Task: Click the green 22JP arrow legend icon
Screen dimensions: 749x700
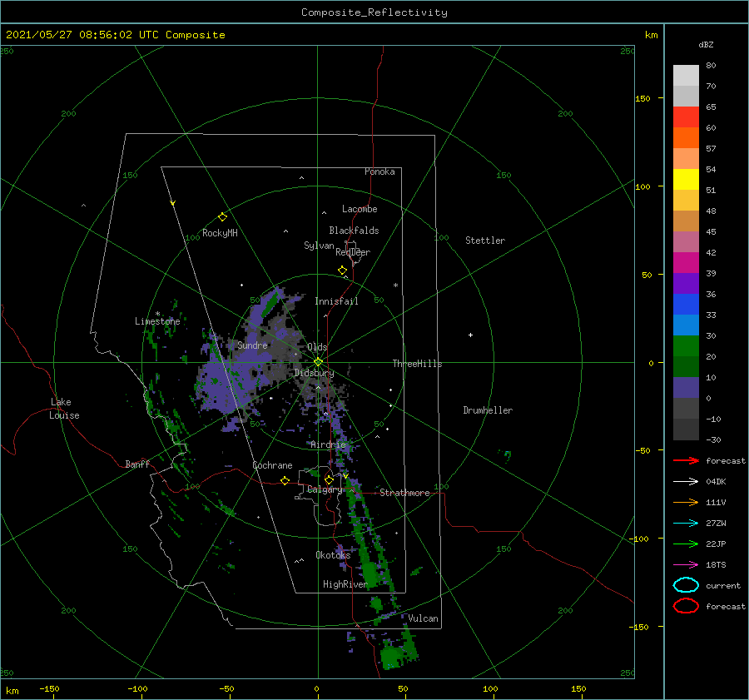Action: tap(686, 544)
